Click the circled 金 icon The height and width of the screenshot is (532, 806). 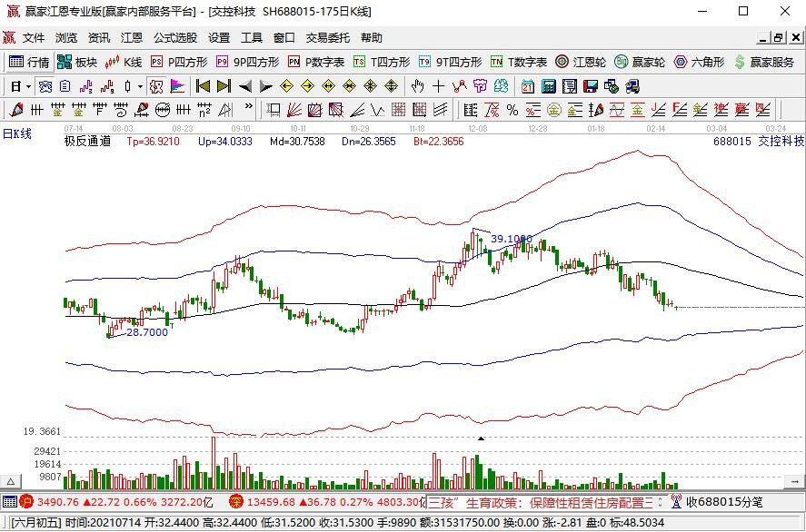(554, 109)
